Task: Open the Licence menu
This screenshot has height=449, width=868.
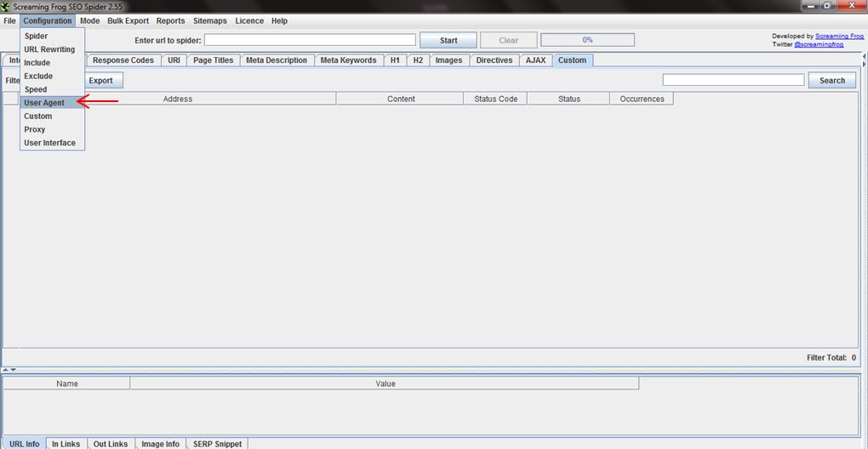Action: point(249,21)
